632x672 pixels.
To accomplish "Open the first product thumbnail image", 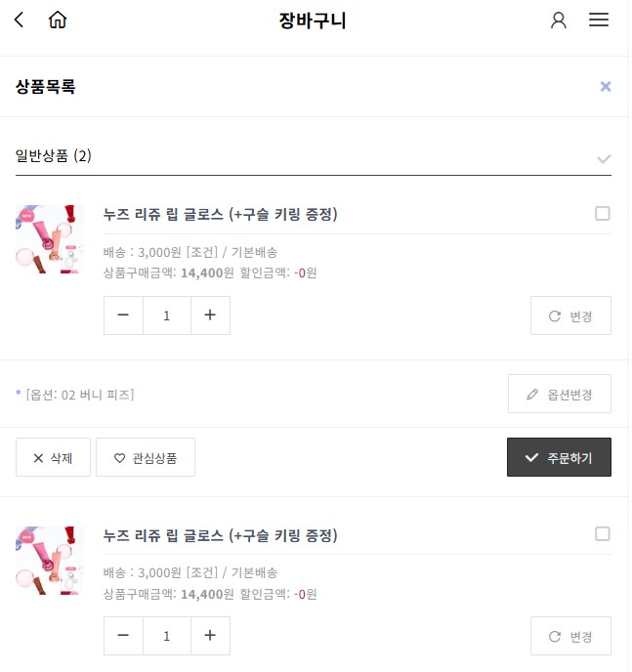I will click(x=50, y=240).
